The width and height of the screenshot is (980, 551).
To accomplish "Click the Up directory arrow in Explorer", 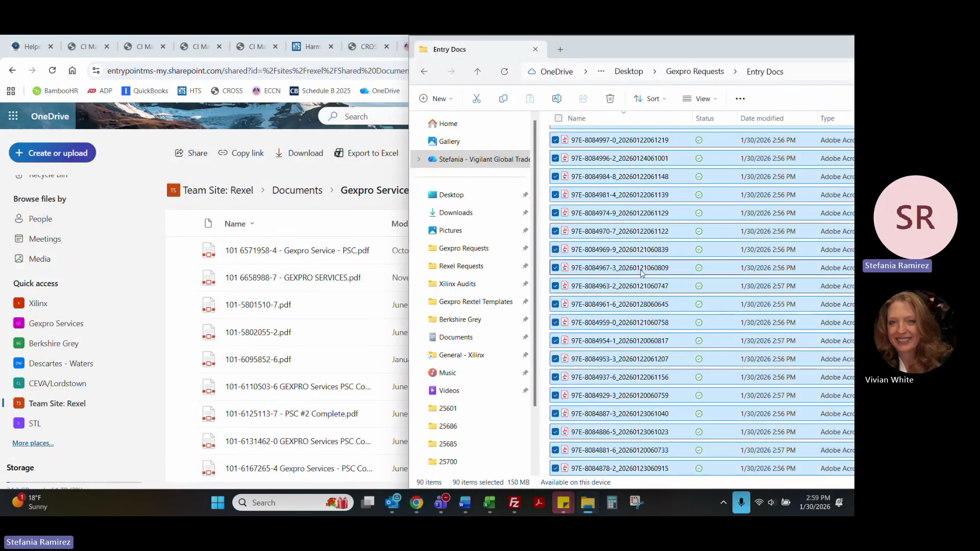I will click(477, 71).
